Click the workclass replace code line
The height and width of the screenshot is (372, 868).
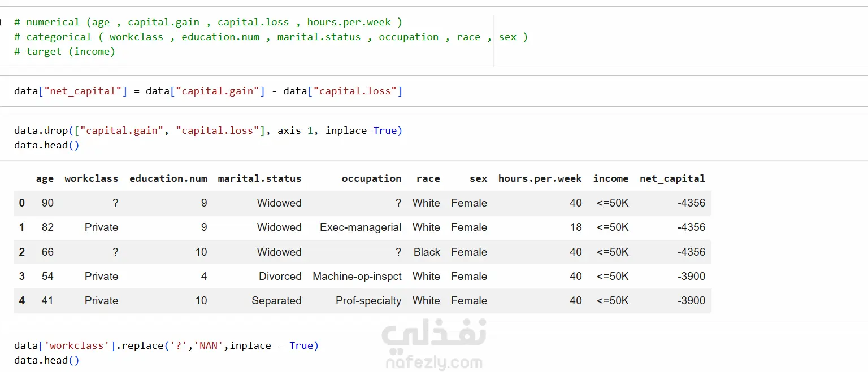tap(166, 345)
